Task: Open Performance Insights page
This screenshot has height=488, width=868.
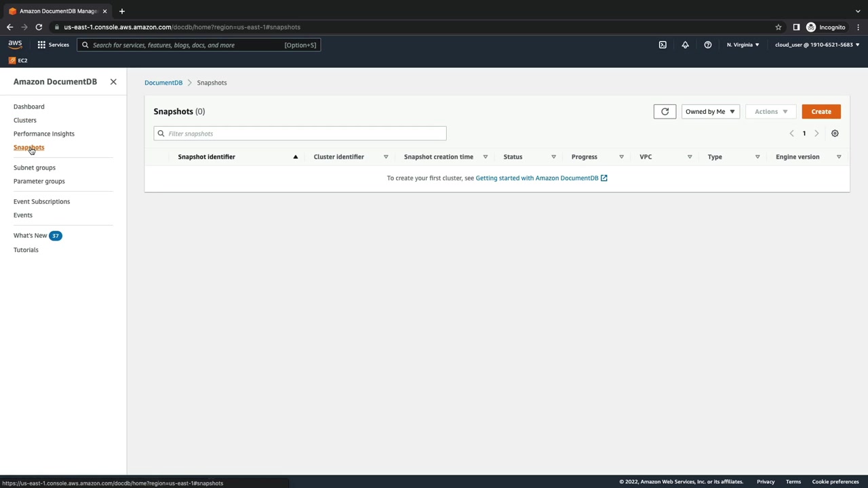Action: 44,134
